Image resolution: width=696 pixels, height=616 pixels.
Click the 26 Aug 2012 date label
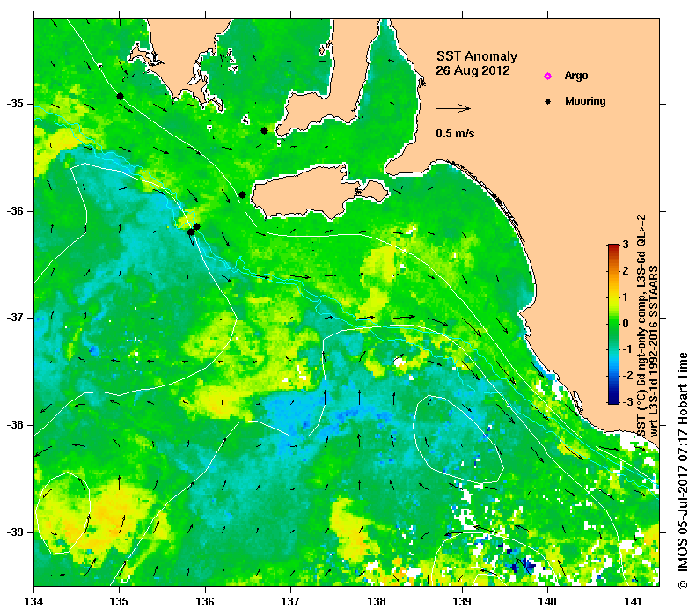pyautogui.click(x=473, y=70)
